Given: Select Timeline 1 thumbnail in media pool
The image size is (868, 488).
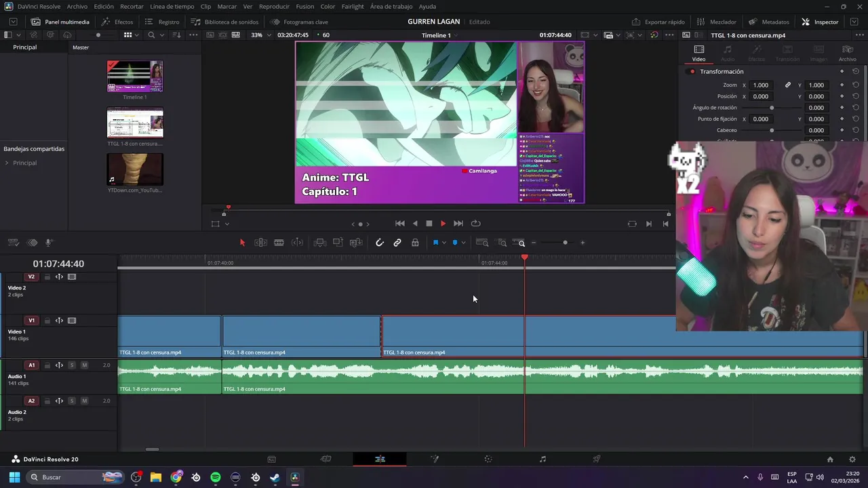Looking at the screenshot, I should (x=135, y=76).
